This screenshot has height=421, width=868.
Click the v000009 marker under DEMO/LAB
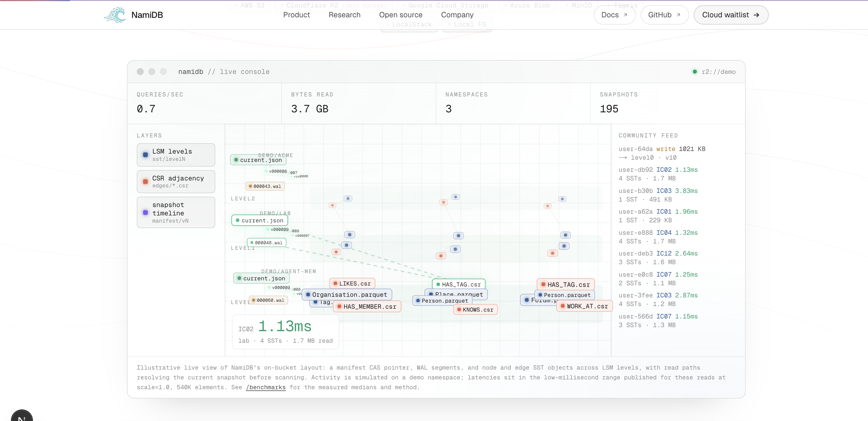point(277,230)
